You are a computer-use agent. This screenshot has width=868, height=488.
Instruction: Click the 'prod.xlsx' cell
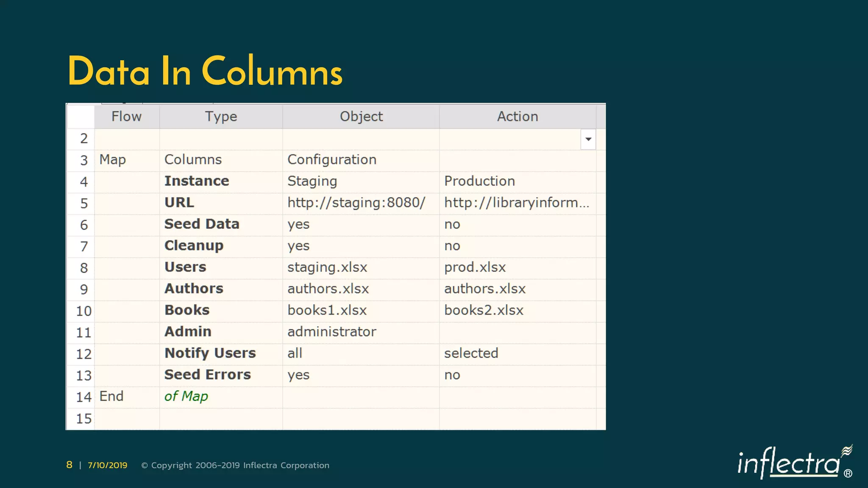pyautogui.click(x=517, y=268)
